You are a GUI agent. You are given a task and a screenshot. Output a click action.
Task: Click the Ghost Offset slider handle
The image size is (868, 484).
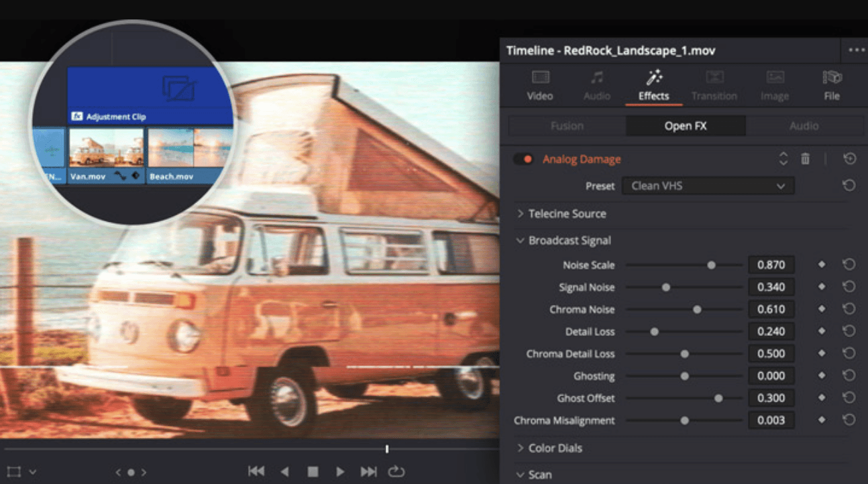pyautogui.click(x=718, y=398)
